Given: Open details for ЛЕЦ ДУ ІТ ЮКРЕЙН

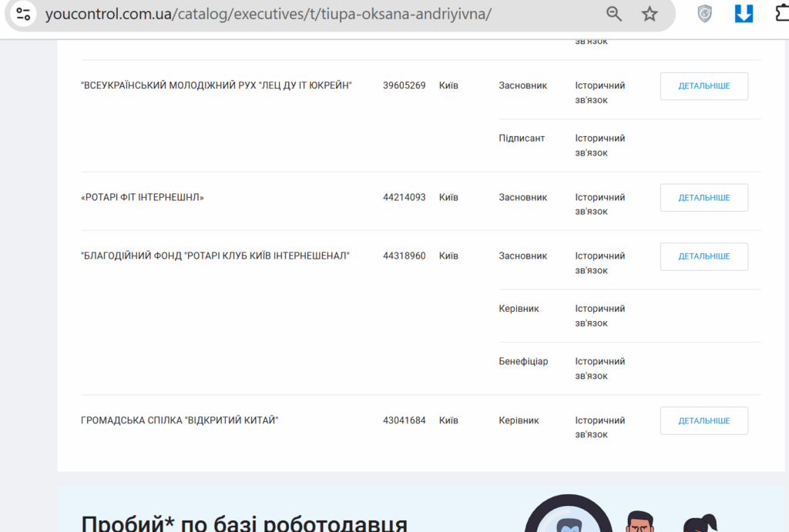Looking at the screenshot, I should (704, 86).
